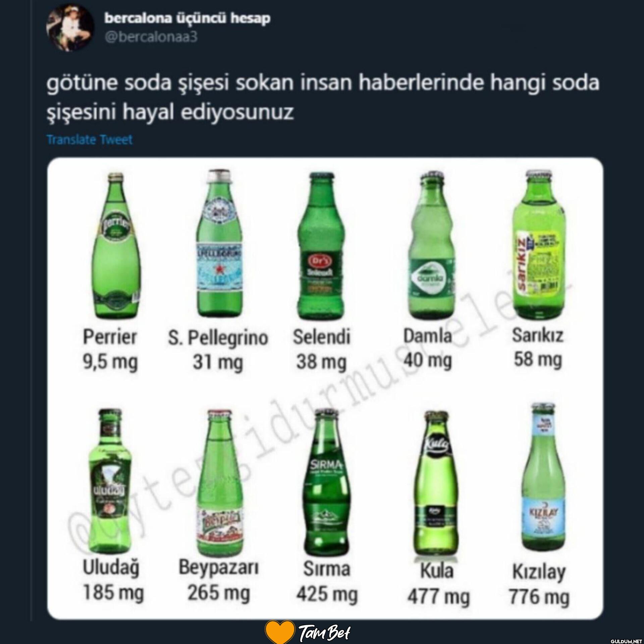The width and height of the screenshot is (644, 644).
Task: Open the bercalona profile avatar
Action: click(69, 29)
